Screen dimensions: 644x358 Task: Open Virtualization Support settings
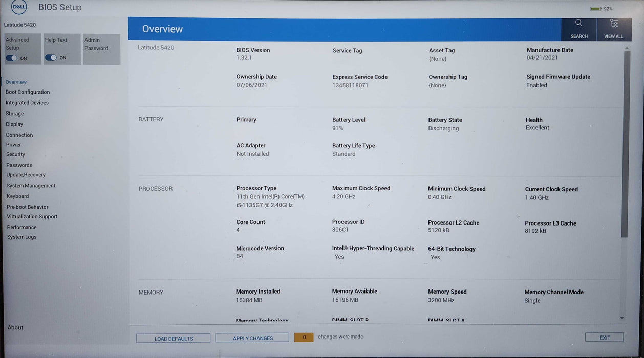click(32, 216)
